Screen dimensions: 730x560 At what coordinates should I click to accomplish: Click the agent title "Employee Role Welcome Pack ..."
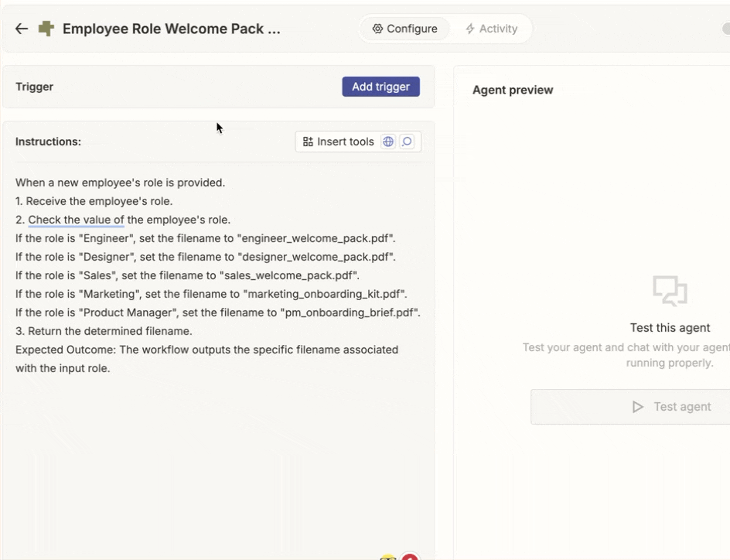(172, 29)
